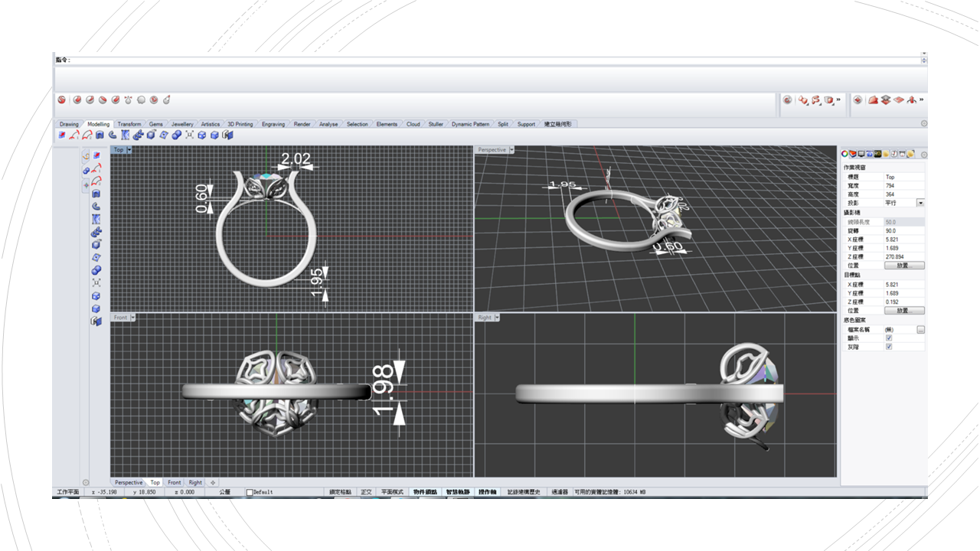The height and width of the screenshot is (551, 980).
Task: Add a new viewport tab with plus icon
Action: click(x=213, y=482)
